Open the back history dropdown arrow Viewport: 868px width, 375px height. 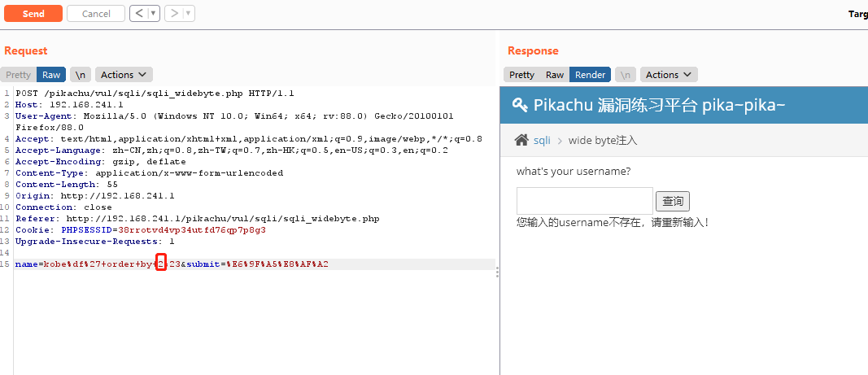pos(153,13)
